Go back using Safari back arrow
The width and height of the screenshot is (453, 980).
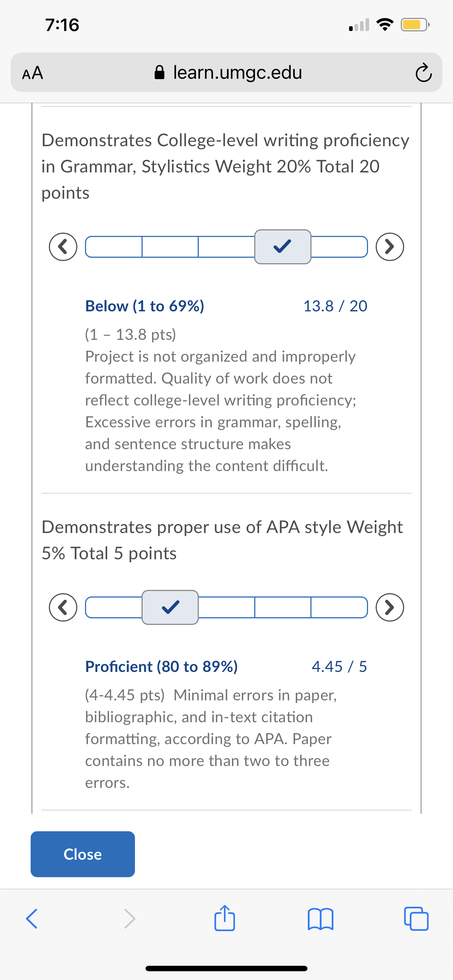coord(32,919)
